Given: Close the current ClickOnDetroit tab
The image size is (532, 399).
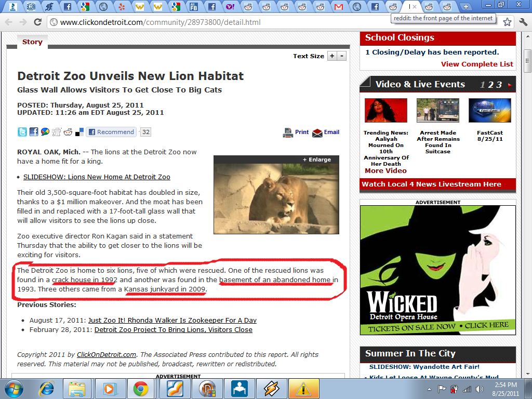Looking at the screenshot, I should [x=415, y=6].
